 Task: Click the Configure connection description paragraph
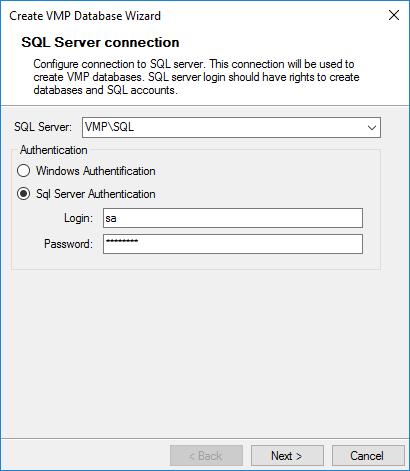[x=196, y=77]
